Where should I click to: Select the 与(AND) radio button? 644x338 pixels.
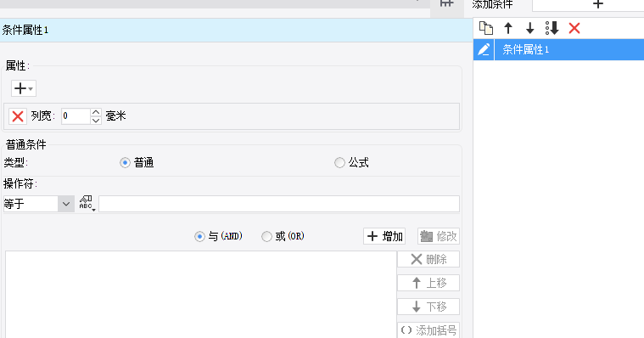pyautogui.click(x=199, y=236)
